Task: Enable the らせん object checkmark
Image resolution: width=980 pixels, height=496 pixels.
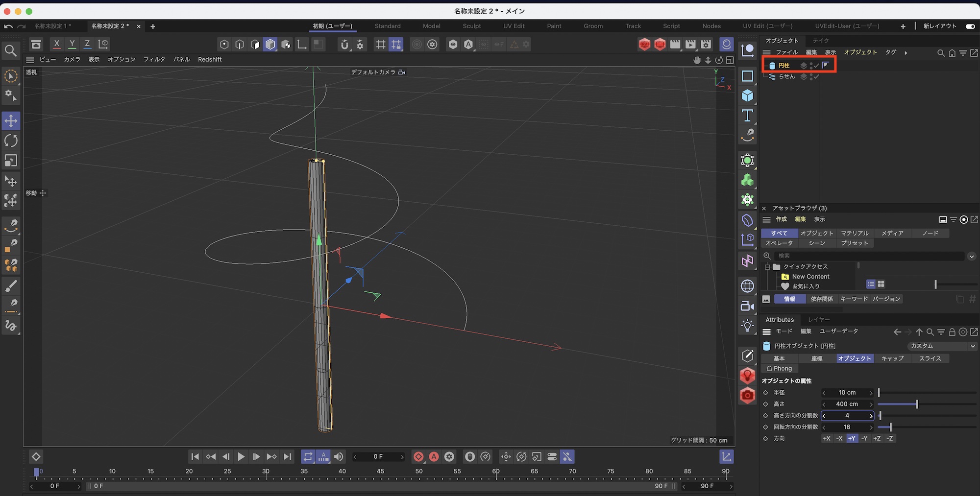Action: 816,77
